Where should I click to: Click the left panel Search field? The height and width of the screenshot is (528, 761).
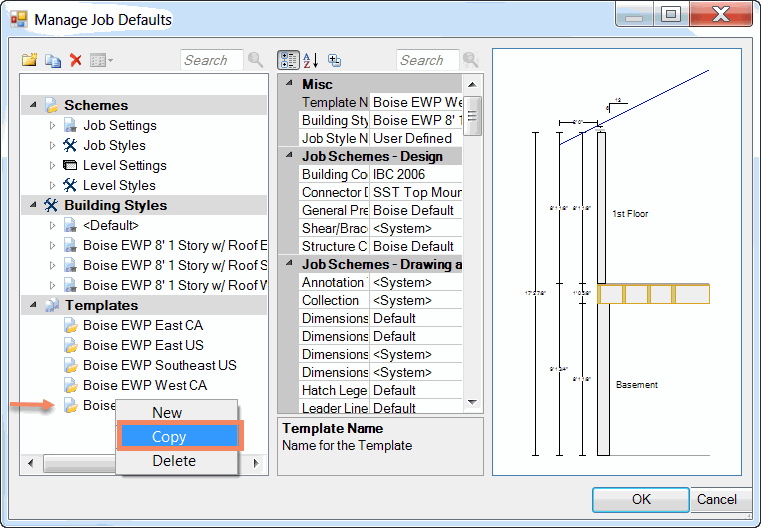point(211,60)
